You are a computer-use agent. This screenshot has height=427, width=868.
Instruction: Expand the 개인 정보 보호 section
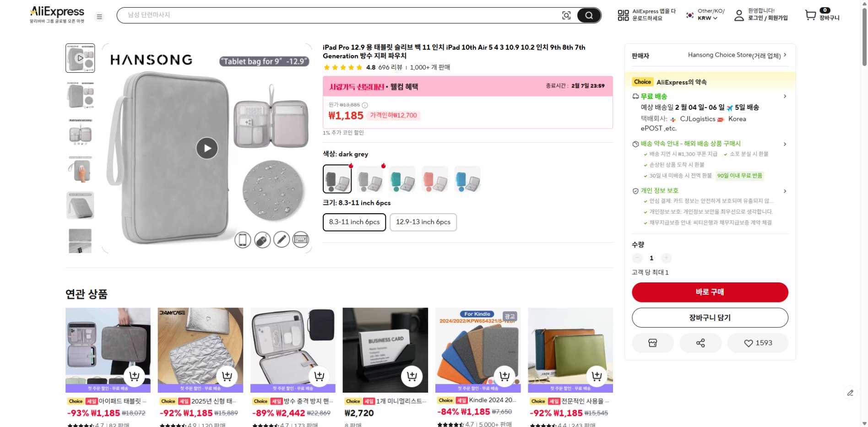point(785,191)
